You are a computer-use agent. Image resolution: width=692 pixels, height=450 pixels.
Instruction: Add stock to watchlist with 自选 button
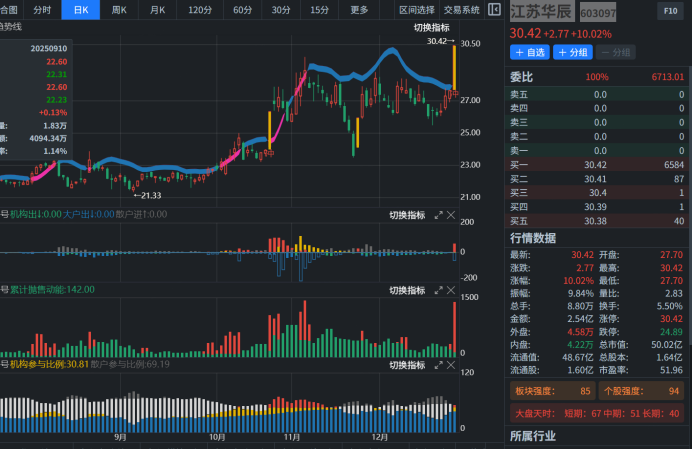coord(529,52)
